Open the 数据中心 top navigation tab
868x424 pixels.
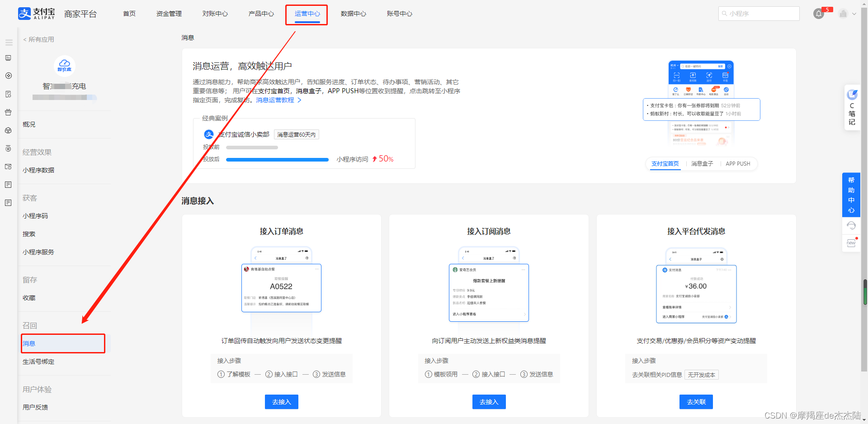[x=354, y=14]
